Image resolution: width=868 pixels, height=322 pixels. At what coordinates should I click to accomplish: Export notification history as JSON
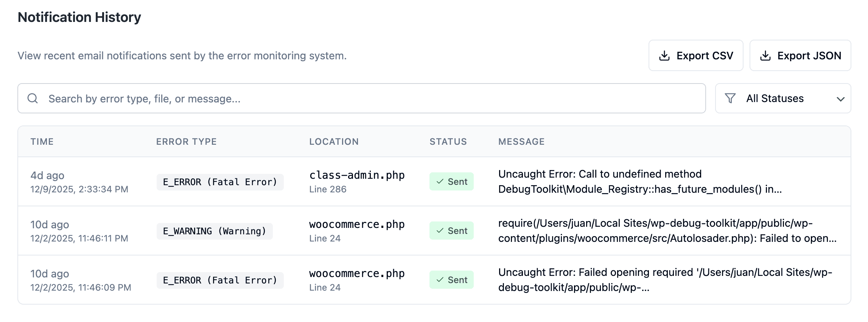coord(800,56)
